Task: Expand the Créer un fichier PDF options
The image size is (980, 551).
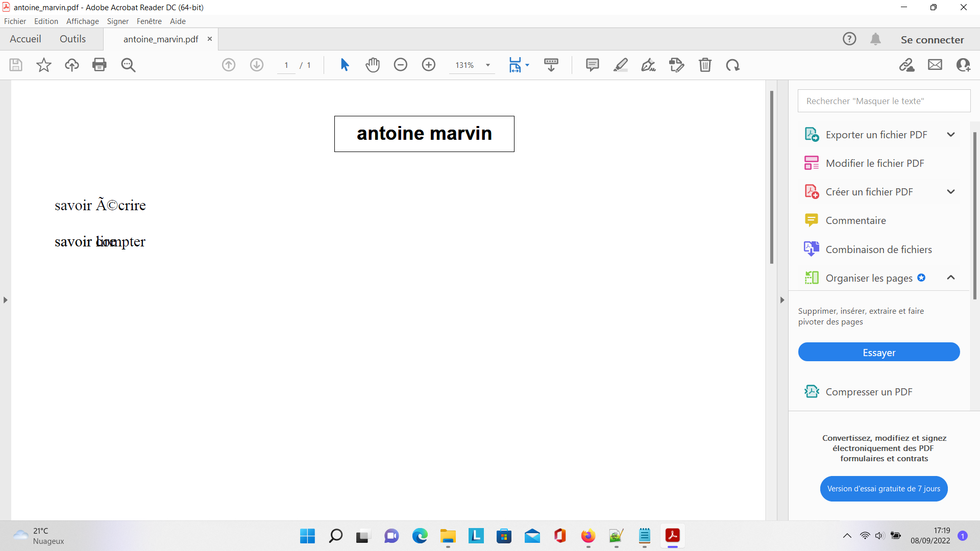Action: point(951,191)
